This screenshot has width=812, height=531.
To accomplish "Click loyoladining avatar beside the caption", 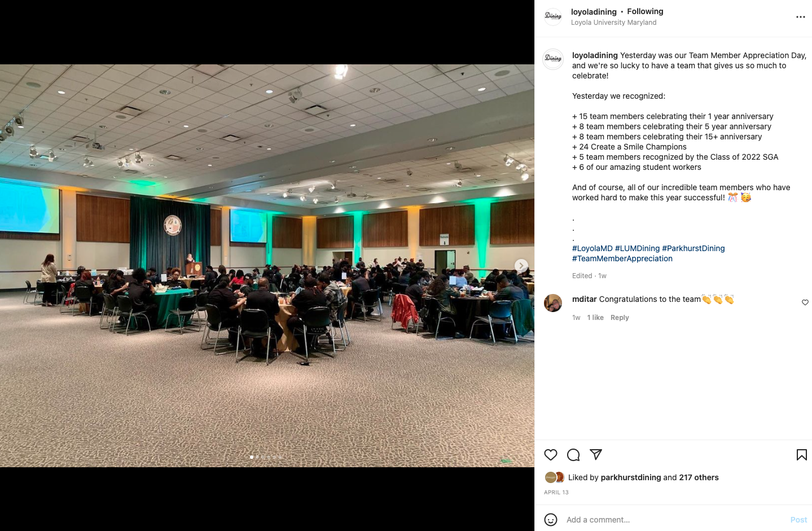I will click(553, 59).
